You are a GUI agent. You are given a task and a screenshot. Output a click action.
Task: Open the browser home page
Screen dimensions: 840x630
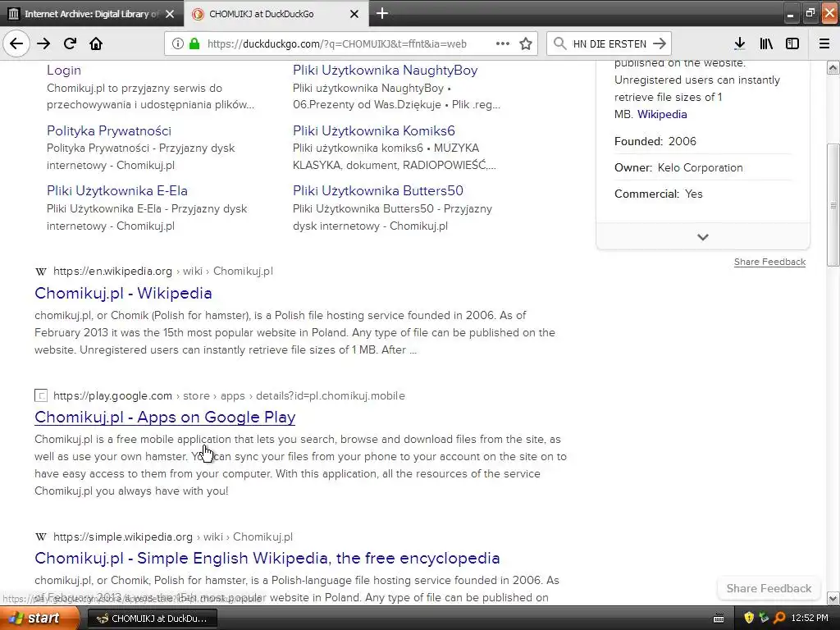click(96, 43)
